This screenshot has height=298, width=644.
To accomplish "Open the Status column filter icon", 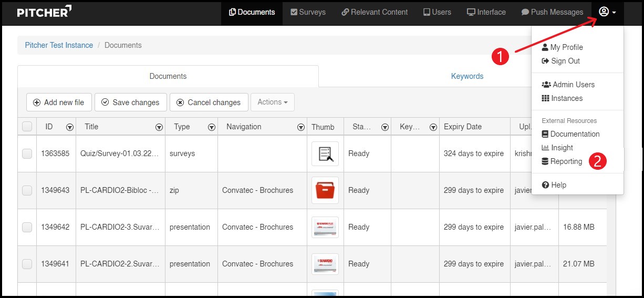I will pos(385,127).
